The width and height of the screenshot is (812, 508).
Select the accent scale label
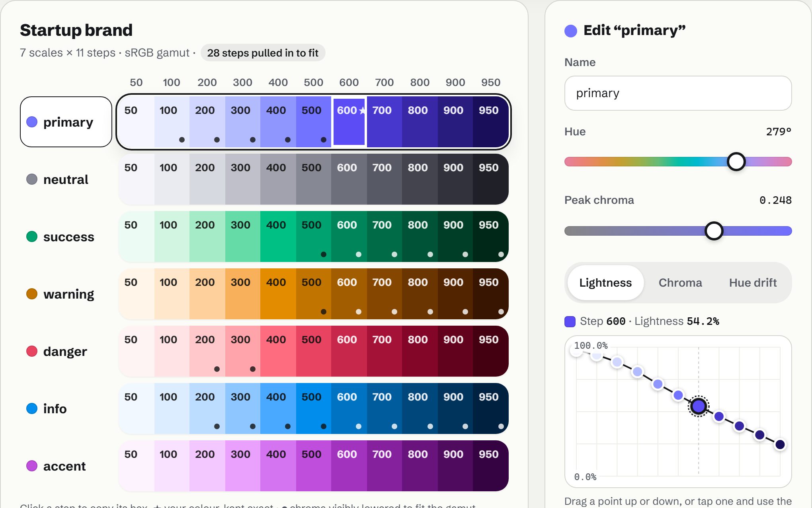pos(66,466)
